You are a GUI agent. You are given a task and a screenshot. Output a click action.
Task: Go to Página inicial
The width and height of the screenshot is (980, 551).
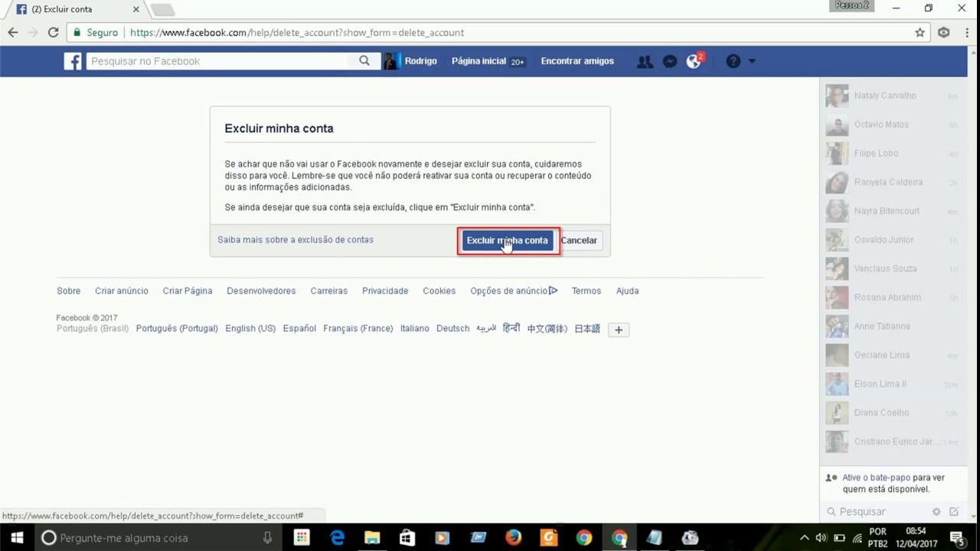(479, 61)
